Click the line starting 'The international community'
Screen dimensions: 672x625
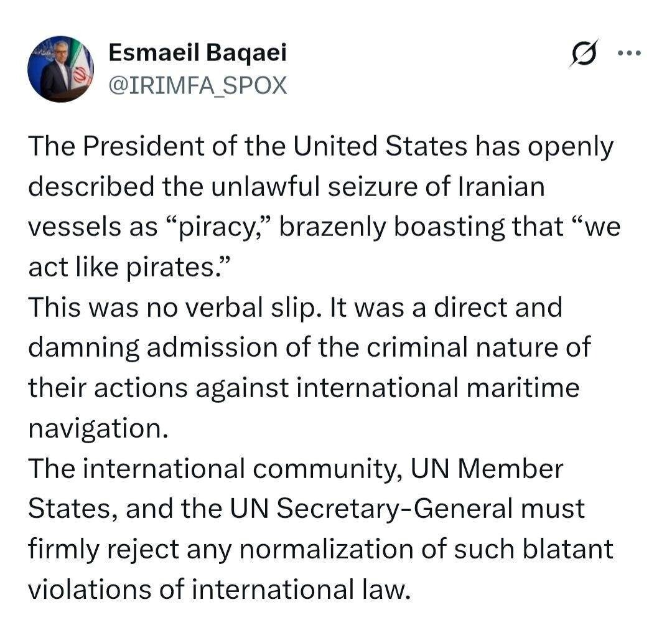296,469
